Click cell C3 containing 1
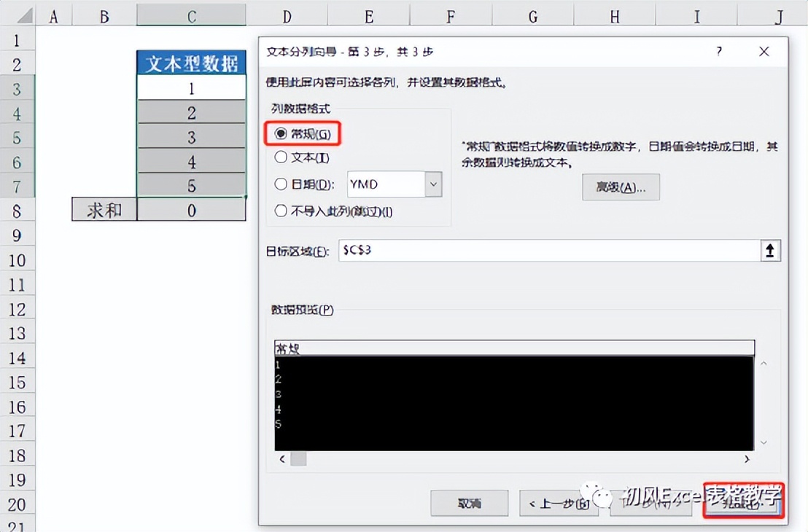Image resolution: width=808 pixels, height=532 pixels. [191, 88]
